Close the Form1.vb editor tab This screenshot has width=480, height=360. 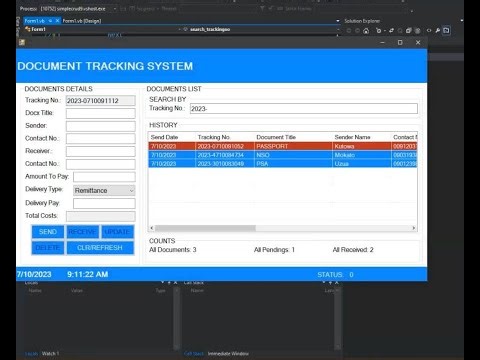click(x=57, y=21)
